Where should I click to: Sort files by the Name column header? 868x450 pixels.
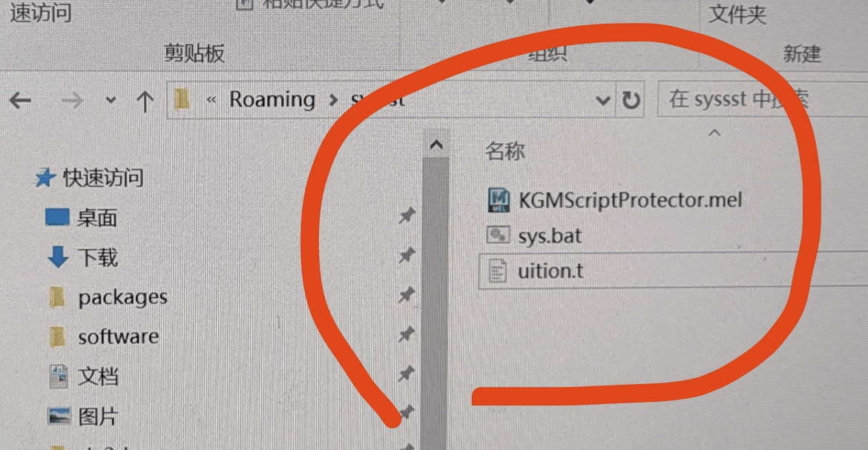[x=505, y=150]
